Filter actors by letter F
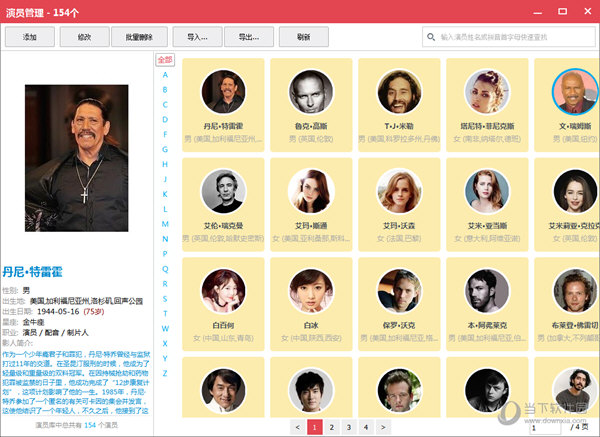Image resolution: width=600 pixels, height=437 pixels. pyautogui.click(x=165, y=134)
